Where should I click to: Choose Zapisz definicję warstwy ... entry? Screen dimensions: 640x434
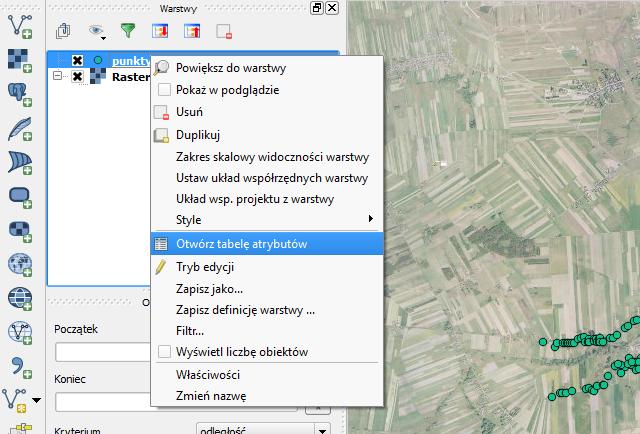click(267, 310)
